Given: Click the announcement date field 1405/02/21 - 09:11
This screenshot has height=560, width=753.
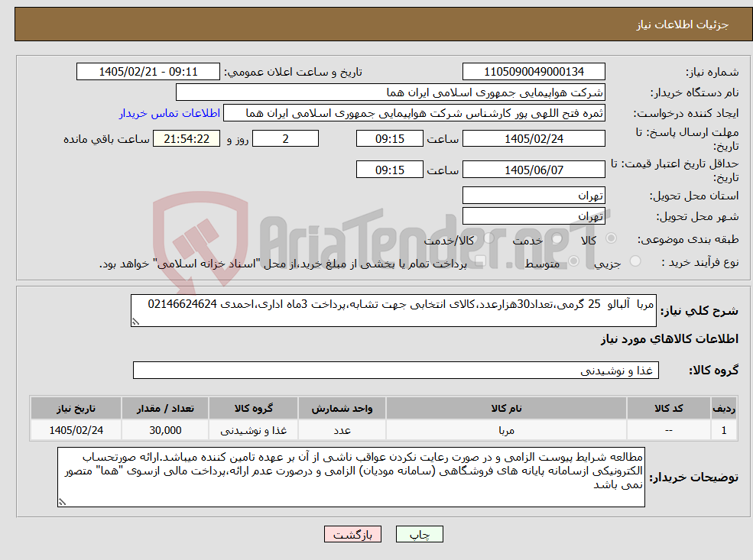Looking at the screenshot, I should [148, 72].
